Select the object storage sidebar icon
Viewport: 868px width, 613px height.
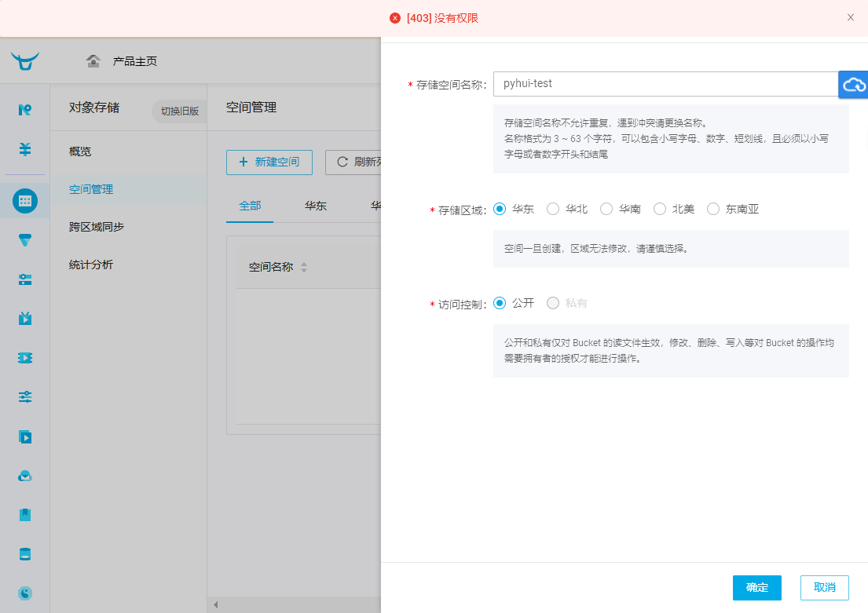pyautogui.click(x=25, y=201)
